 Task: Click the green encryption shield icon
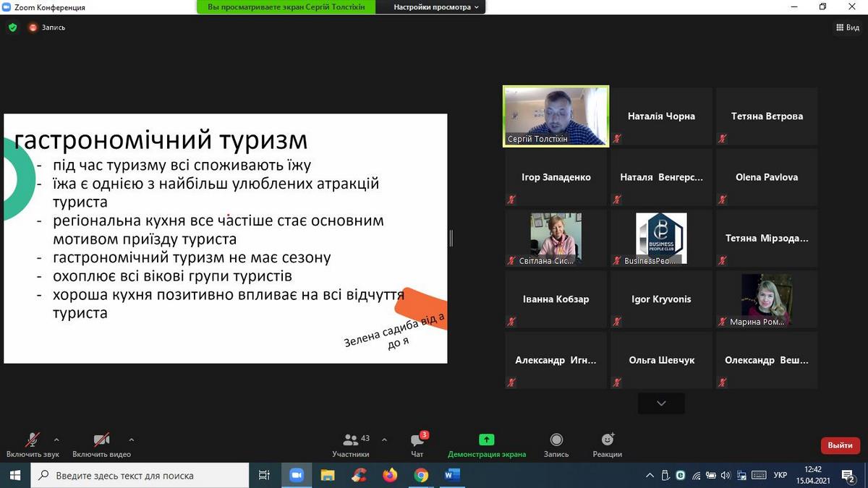tap(12, 27)
